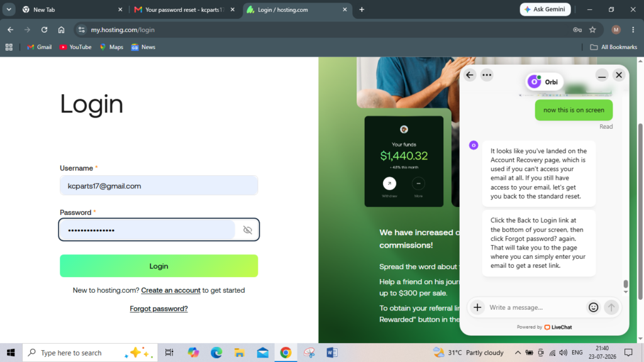This screenshot has height=362, width=644.
Task: Open emoji picker in chat
Action: (593, 307)
